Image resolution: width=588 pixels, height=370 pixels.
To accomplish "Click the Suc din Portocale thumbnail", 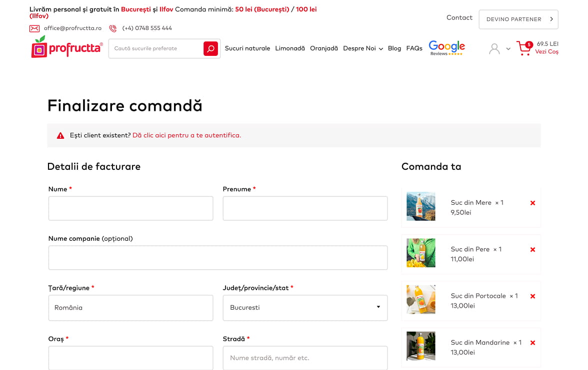I will (x=420, y=299).
